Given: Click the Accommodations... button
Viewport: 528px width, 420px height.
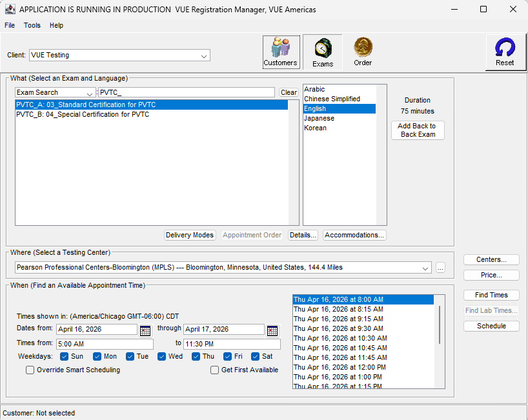Looking at the screenshot, I should 354,235.
